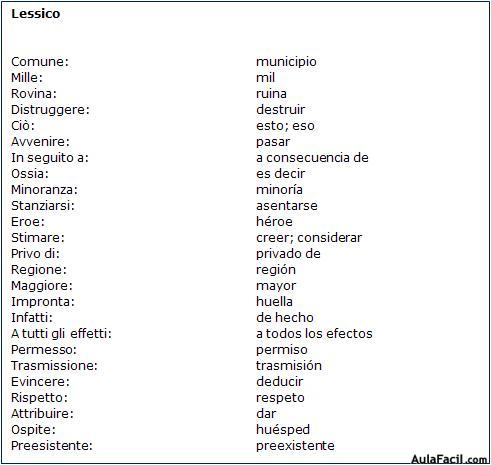
Task: Select the word Minoranza
Action: (x=44, y=190)
